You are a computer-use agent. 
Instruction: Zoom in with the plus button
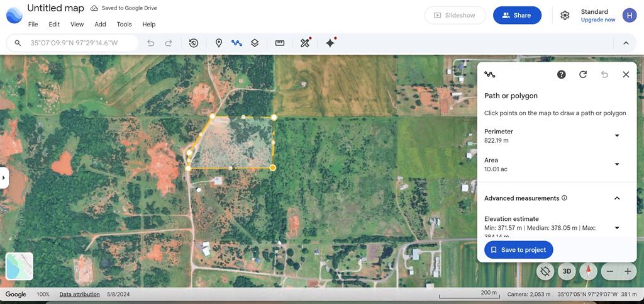[x=628, y=271]
